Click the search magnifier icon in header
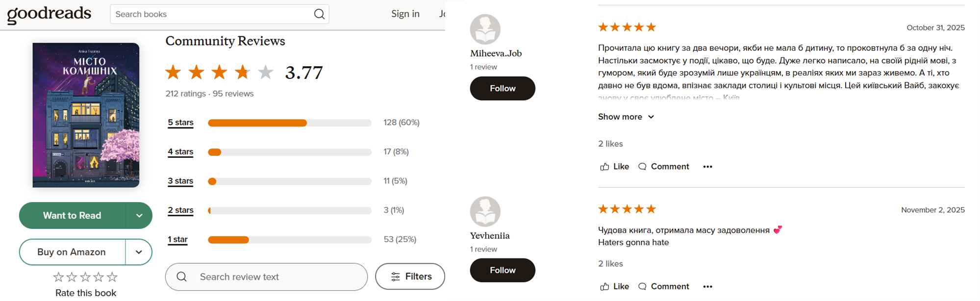Screen dimensions: 980x301 point(319,14)
